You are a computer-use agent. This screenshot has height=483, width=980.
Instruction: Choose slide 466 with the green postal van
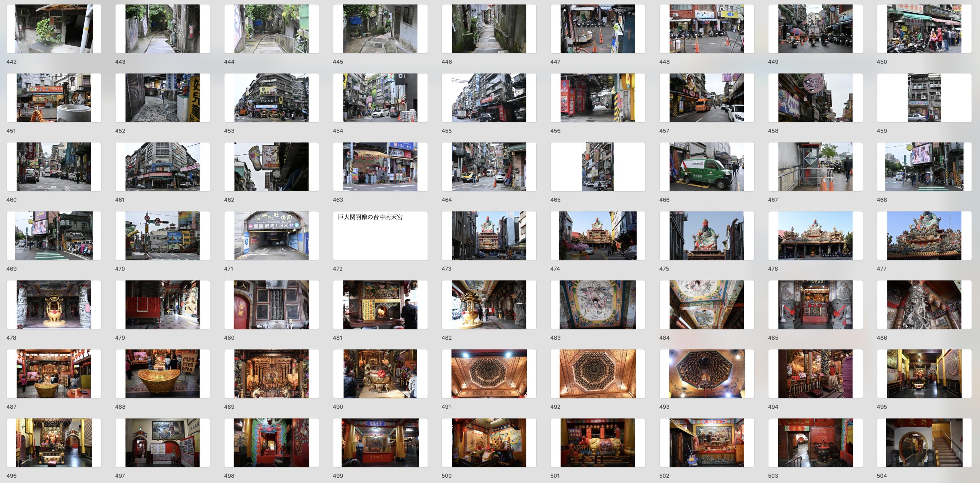click(x=706, y=167)
